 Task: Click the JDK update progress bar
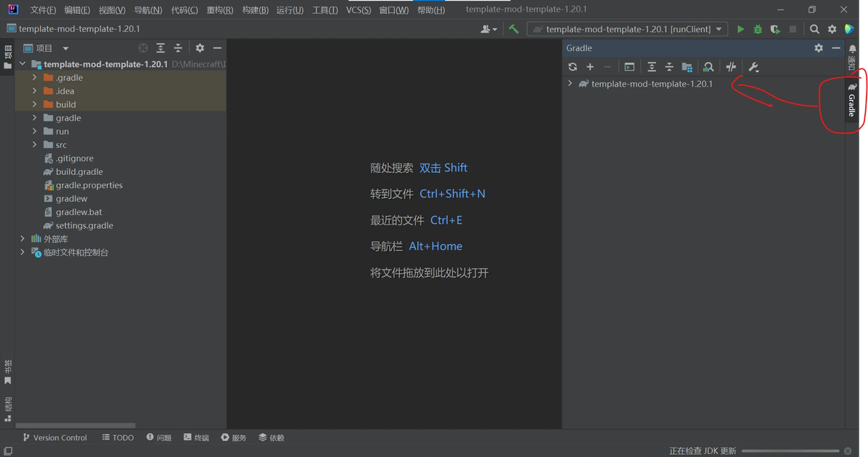pyautogui.click(x=791, y=451)
